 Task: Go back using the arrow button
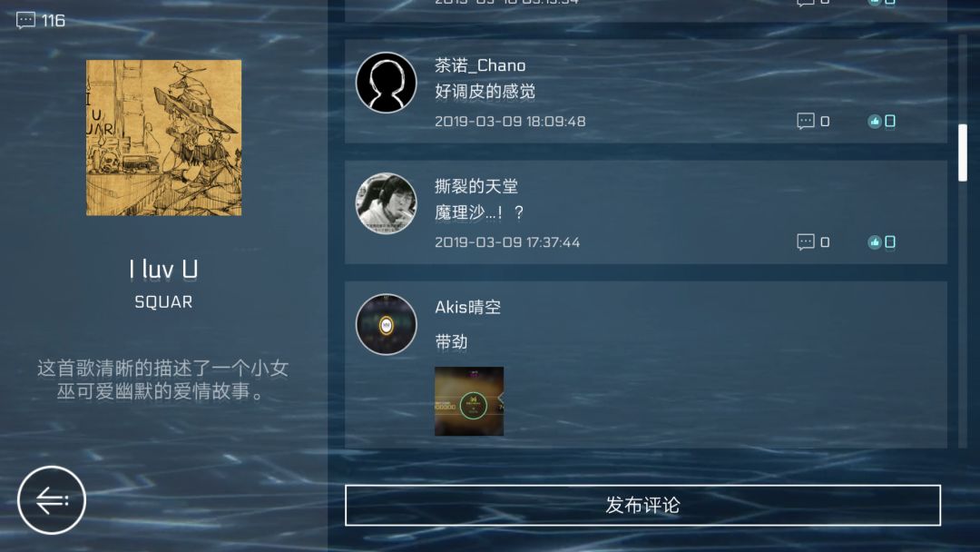[51, 500]
